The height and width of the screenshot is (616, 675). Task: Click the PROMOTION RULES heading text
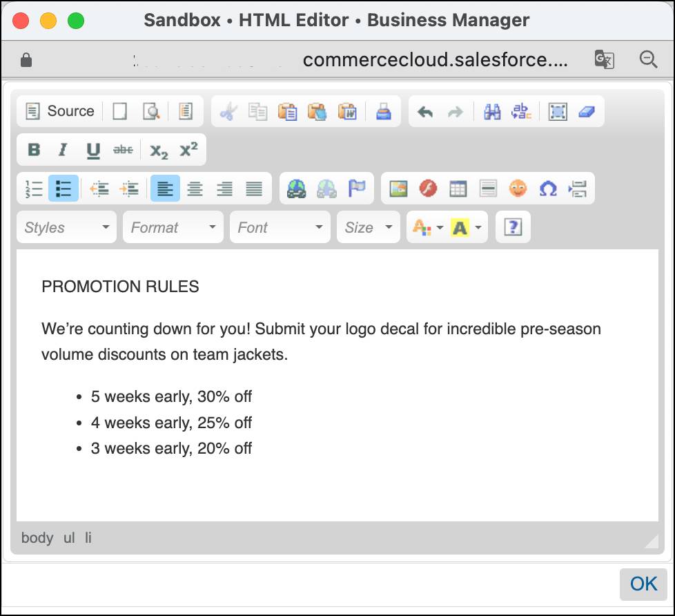click(x=120, y=287)
